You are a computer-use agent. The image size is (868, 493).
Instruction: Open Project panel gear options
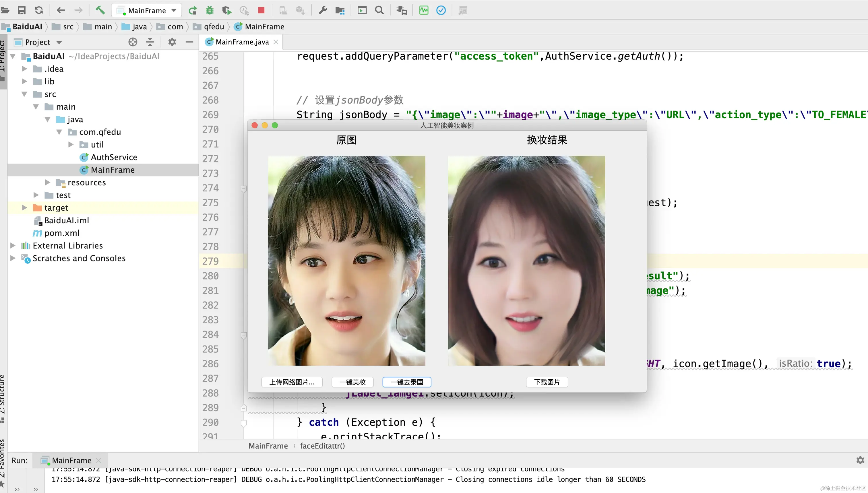point(172,42)
